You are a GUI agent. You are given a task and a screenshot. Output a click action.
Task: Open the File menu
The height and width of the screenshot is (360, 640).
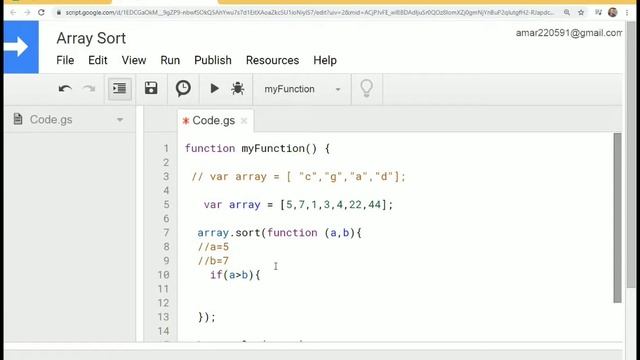point(65,60)
